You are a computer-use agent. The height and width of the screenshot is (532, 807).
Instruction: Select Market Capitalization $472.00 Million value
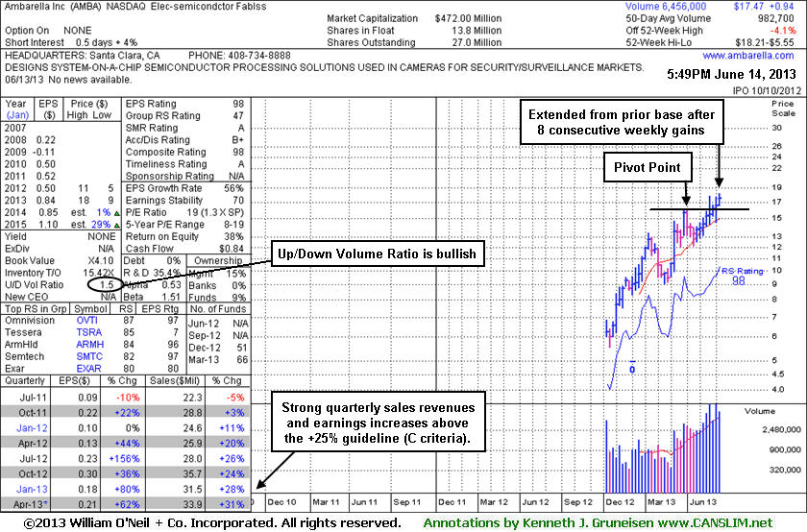pyautogui.click(x=468, y=18)
